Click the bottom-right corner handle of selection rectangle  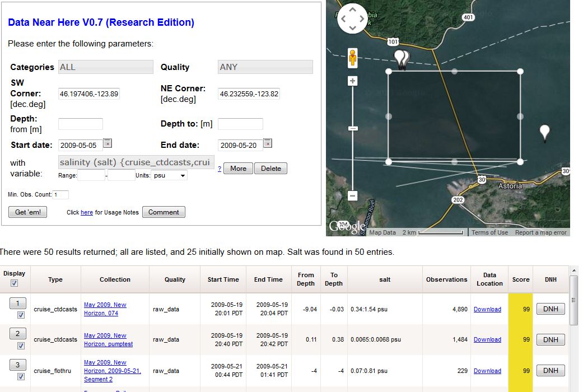[x=520, y=162]
